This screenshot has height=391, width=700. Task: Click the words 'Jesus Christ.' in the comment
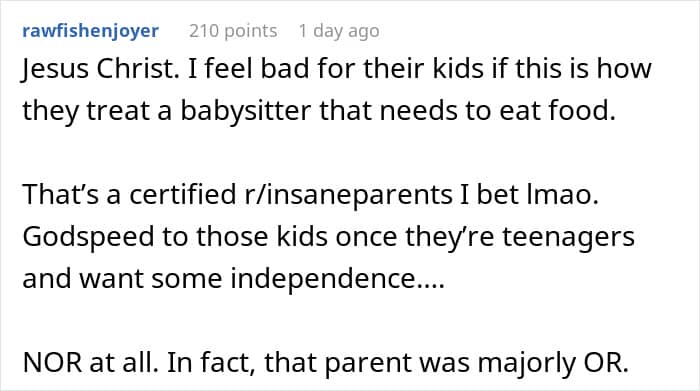click(x=98, y=69)
